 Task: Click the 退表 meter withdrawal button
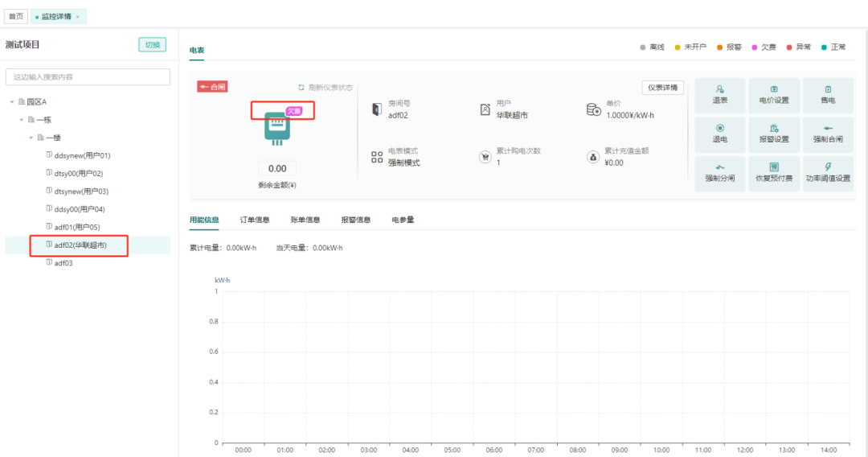719,95
